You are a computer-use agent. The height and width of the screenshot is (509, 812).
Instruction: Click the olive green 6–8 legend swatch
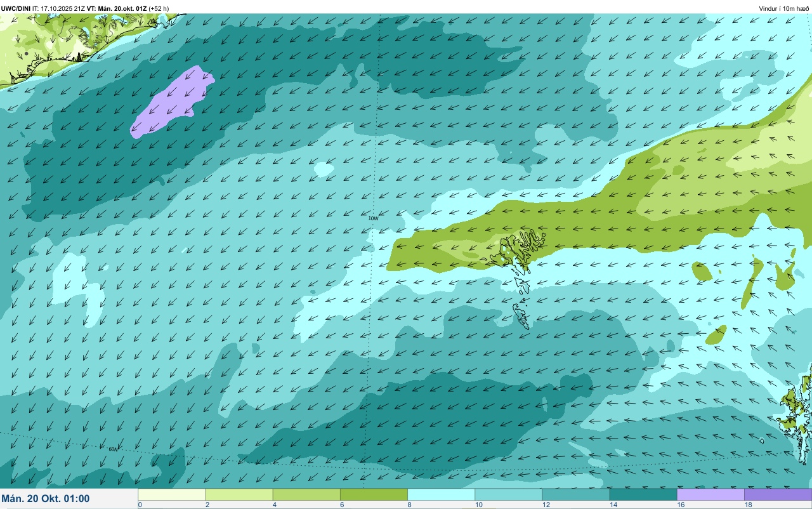pos(374,494)
